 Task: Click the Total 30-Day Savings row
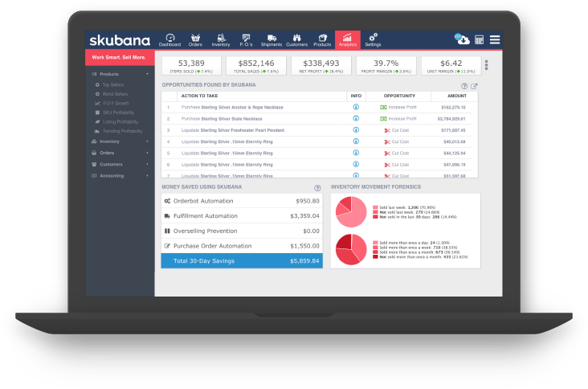(242, 260)
